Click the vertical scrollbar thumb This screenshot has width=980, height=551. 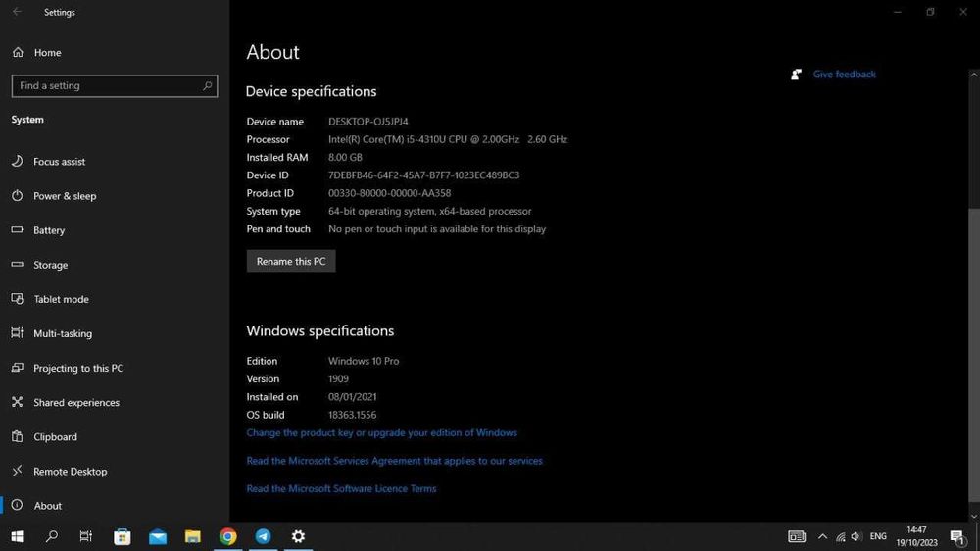coord(973,353)
